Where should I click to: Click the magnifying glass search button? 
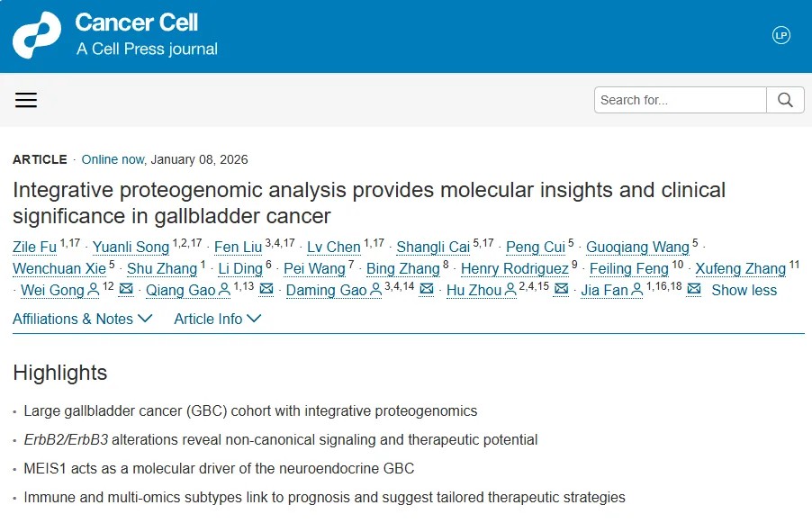(785, 100)
